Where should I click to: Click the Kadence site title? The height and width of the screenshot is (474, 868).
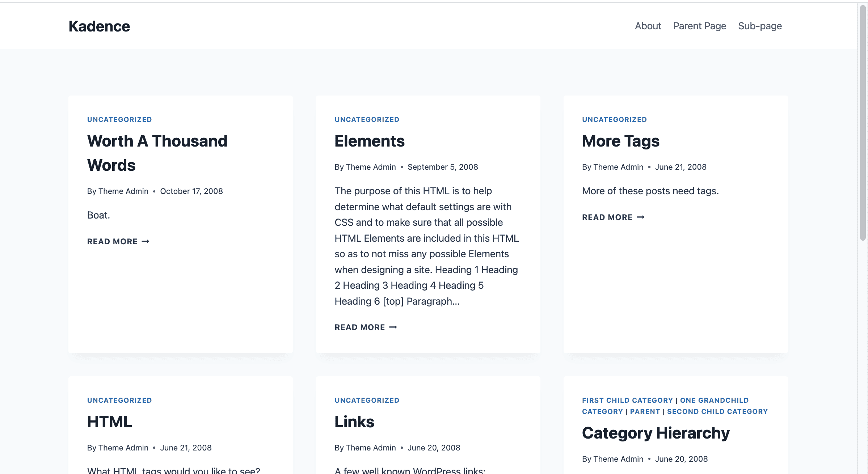[x=99, y=26]
